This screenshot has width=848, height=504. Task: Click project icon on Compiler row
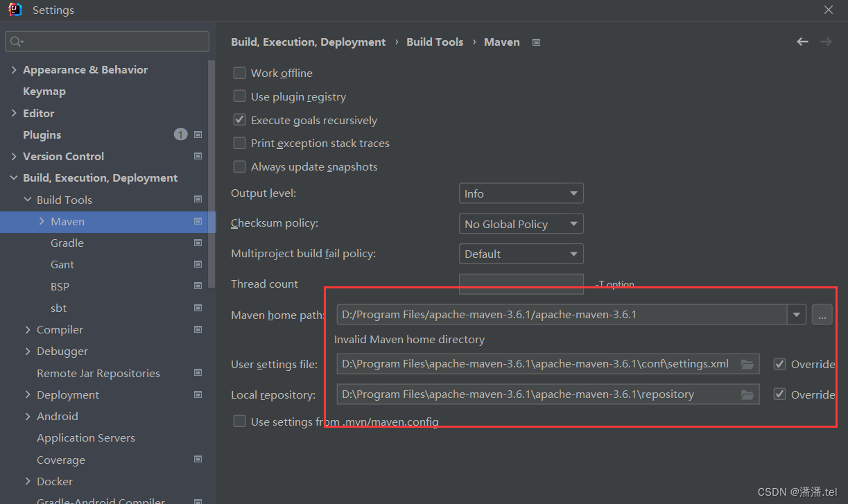[x=198, y=329]
